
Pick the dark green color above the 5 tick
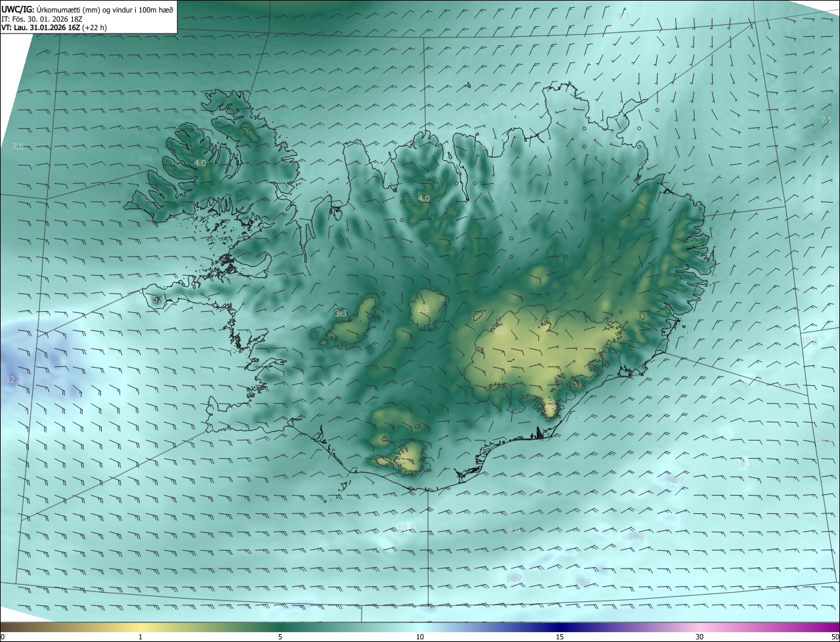(x=280, y=627)
